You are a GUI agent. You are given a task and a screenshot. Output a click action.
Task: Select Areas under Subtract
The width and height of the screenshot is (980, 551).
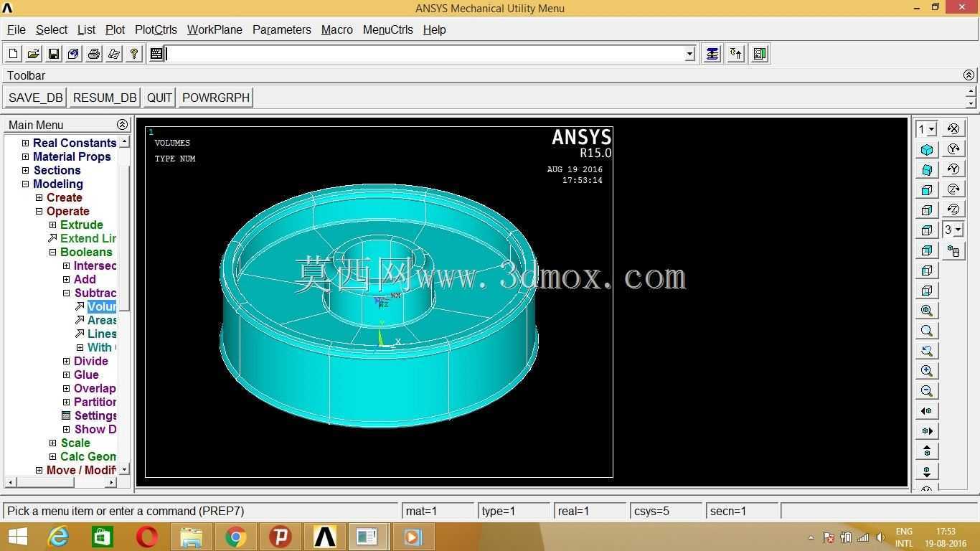point(102,320)
